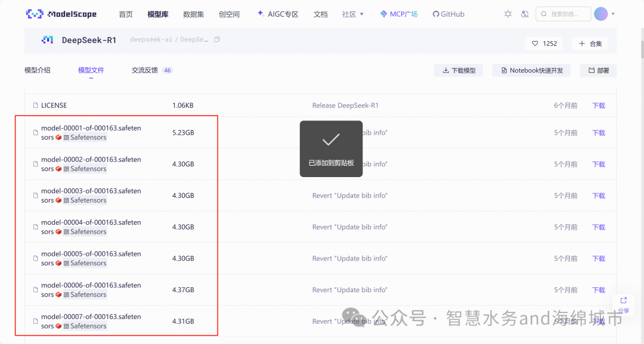Open model-00004-of-000163.safetensors file
This screenshot has height=344, width=644.
click(x=91, y=227)
